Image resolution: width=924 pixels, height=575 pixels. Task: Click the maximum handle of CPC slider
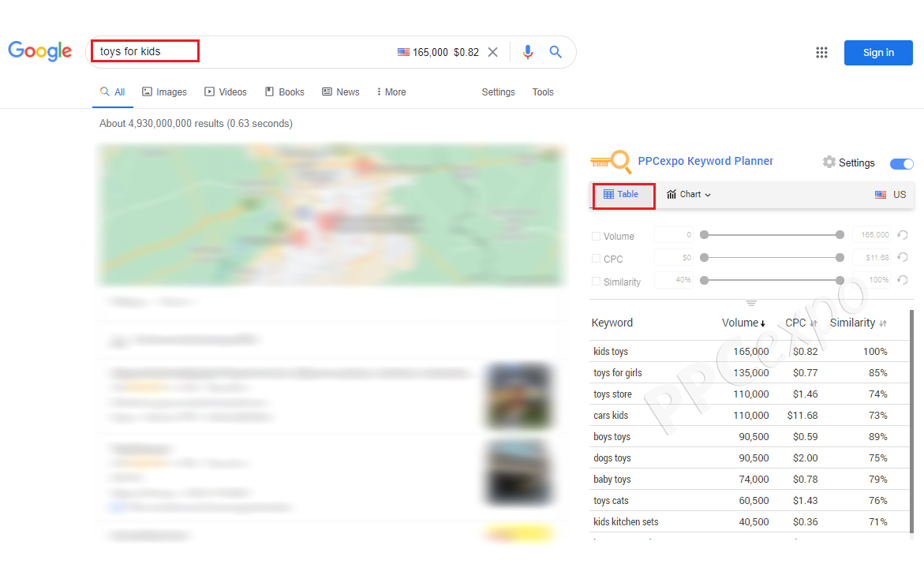[x=840, y=257]
